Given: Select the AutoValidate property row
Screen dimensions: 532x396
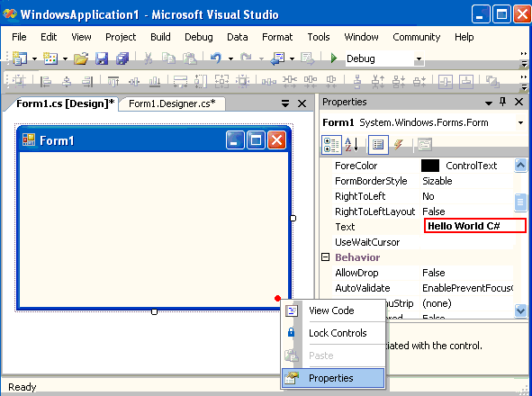Looking at the screenshot, I should 423,288.
